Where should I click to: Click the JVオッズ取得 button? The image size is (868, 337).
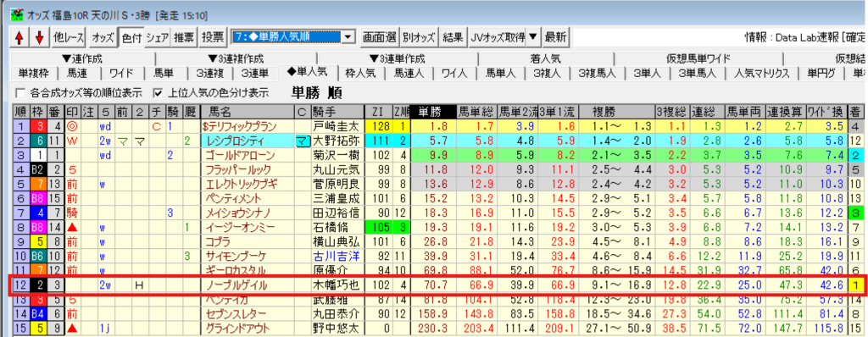click(497, 37)
